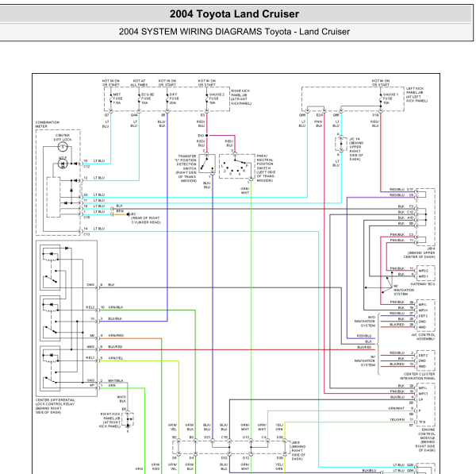Click the 'GRN/RED' wire label at pin 4
This screenshot has height=474, width=476.
(116, 336)
